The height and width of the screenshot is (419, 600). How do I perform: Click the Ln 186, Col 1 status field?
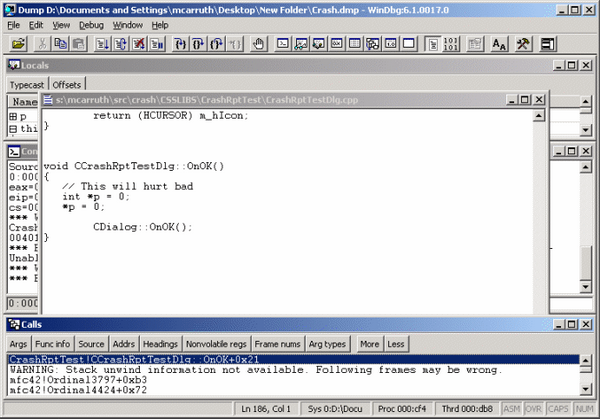[x=266, y=409]
